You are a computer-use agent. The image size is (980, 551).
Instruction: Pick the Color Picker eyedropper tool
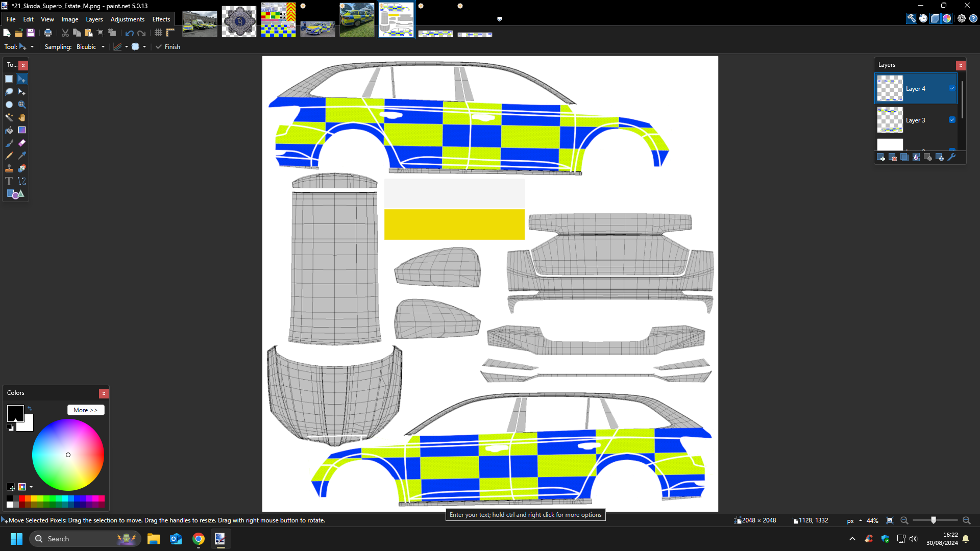(x=22, y=156)
